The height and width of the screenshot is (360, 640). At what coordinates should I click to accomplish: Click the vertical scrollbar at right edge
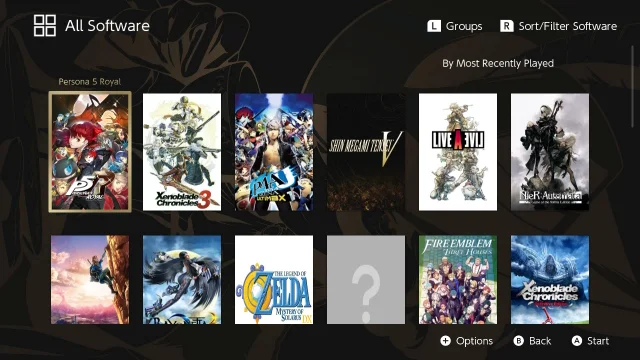[633, 86]
